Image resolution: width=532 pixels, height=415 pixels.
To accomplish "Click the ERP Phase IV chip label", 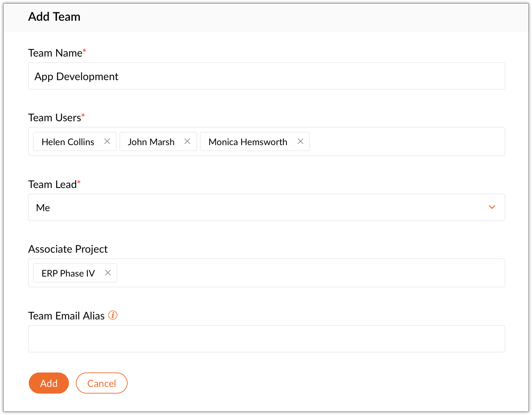I will coord(68,273).
